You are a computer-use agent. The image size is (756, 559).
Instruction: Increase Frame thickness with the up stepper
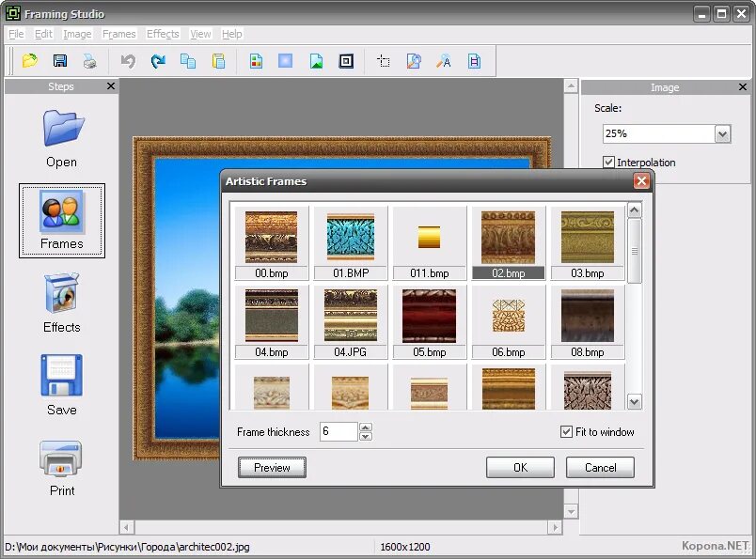coord(365,427)
